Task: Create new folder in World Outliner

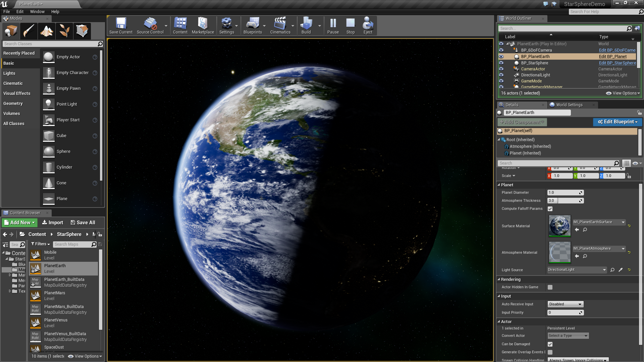Action: pyautogui.click(x=637, y=28)
